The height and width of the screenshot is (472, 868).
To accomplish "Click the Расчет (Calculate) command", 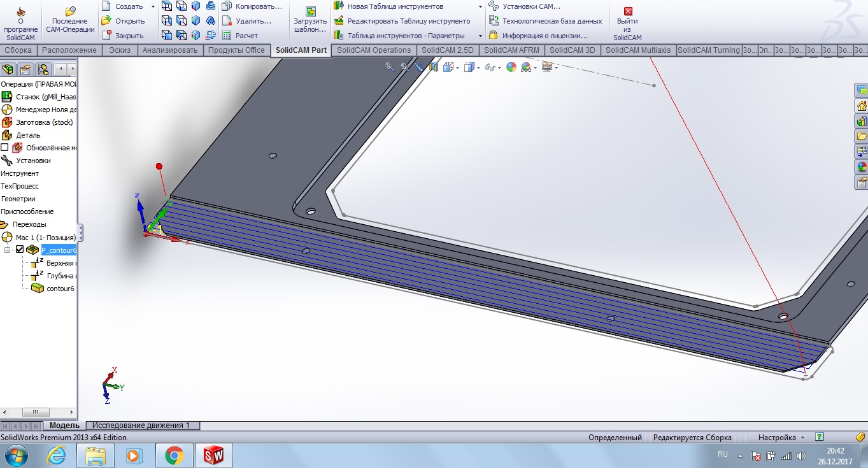I will point(241,36).
